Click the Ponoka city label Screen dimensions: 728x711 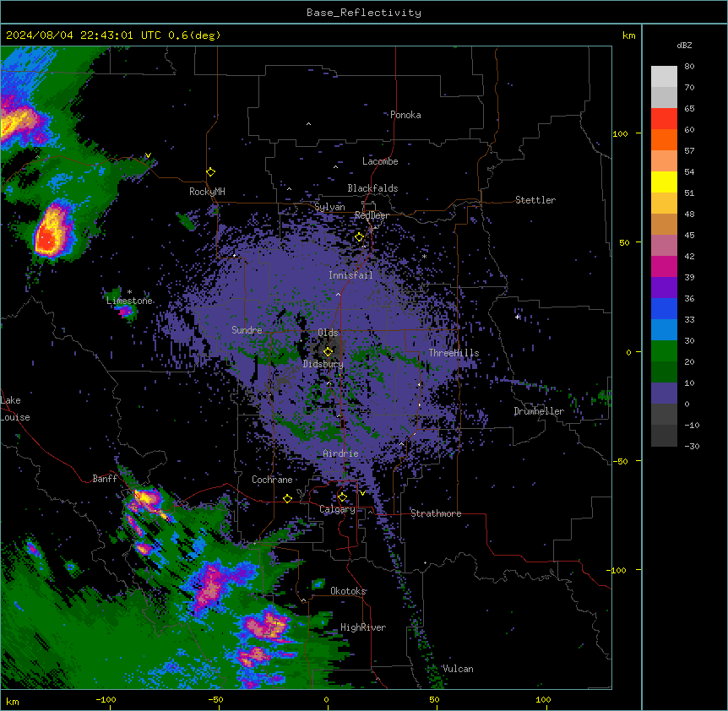click(x=405, y=115)
